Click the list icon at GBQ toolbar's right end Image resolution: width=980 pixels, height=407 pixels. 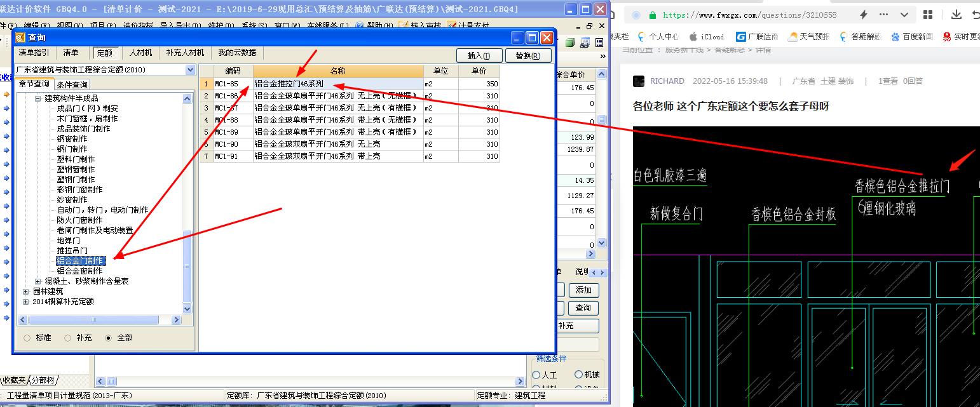point(598,43)
